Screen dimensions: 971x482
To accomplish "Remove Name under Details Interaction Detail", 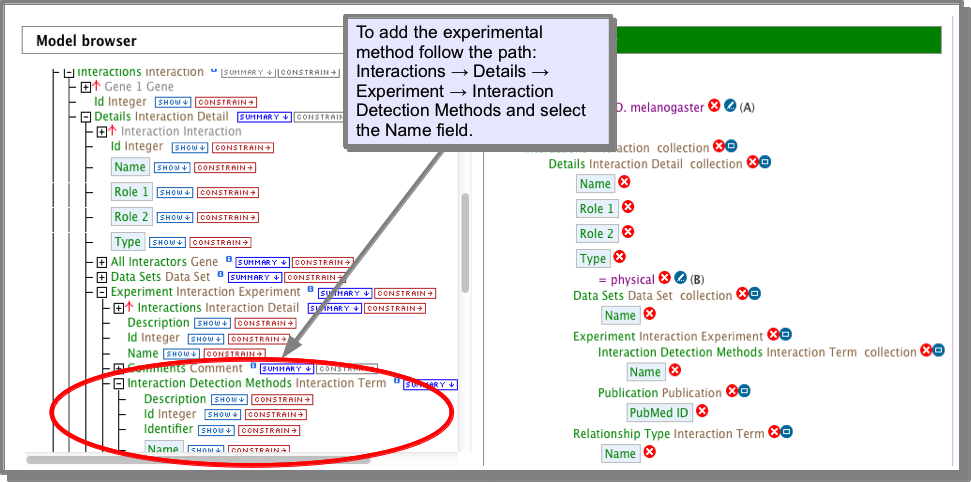I will pos(624,182).
